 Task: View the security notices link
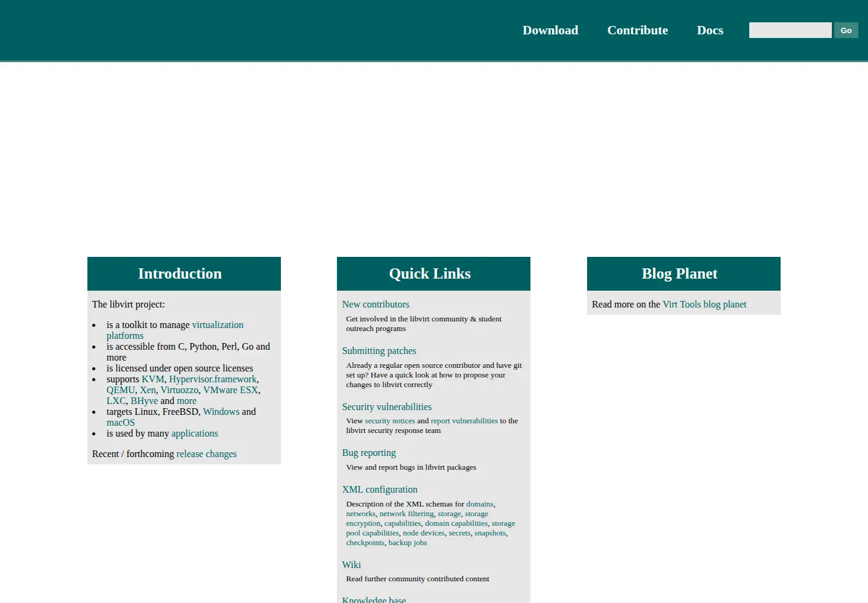pos(390,421)
